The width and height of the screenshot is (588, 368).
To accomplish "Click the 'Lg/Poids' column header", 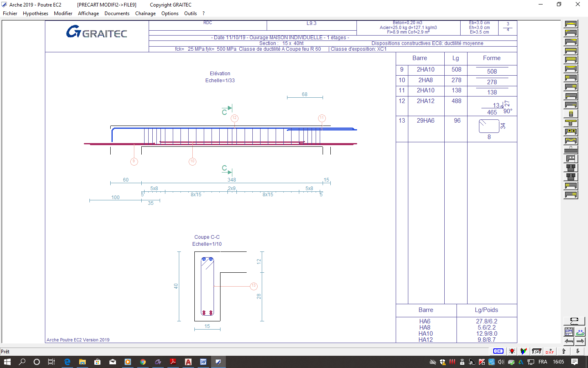I will coord(486,310).
